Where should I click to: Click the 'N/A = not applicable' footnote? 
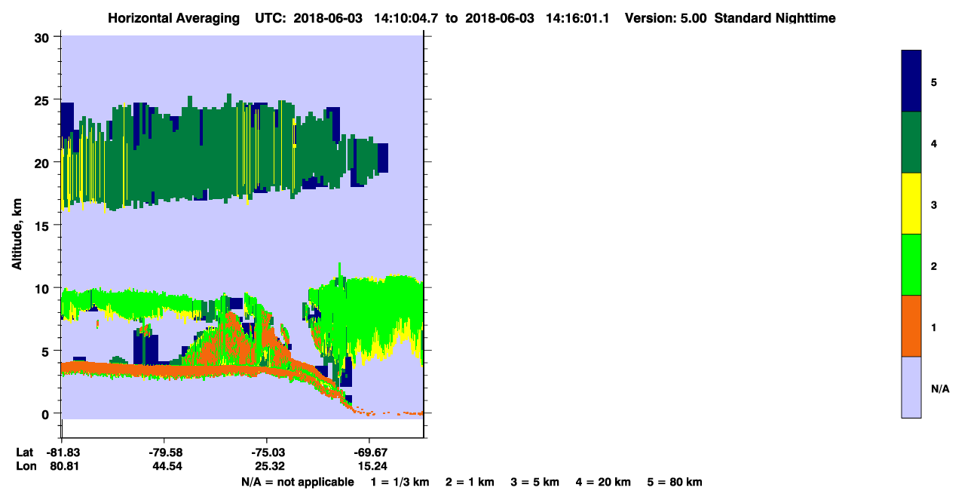coord(297,482)
